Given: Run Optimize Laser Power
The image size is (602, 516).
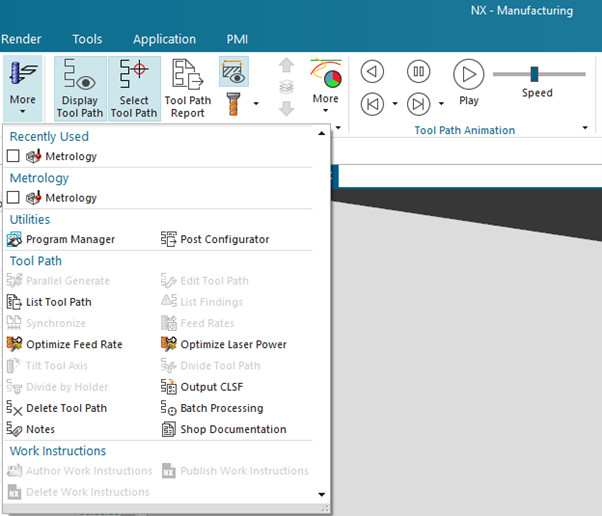Looking at the screenshot, I should click(x=224, y=344).
